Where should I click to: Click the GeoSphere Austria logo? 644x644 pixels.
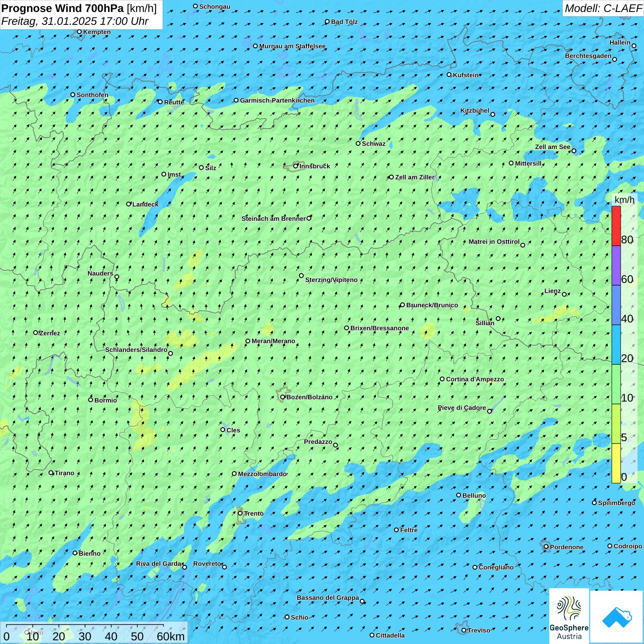tap(569, 616)
